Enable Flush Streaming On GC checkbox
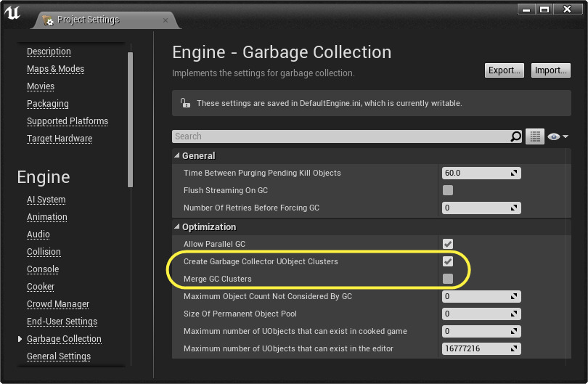The image size is (588, 384). click(x=448, y=191)
